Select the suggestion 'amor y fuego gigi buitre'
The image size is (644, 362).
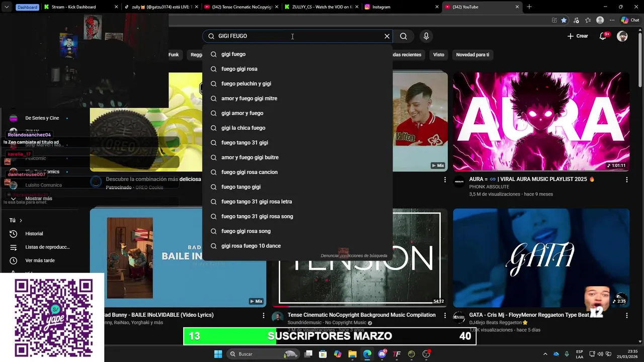[x=297, y=157]
